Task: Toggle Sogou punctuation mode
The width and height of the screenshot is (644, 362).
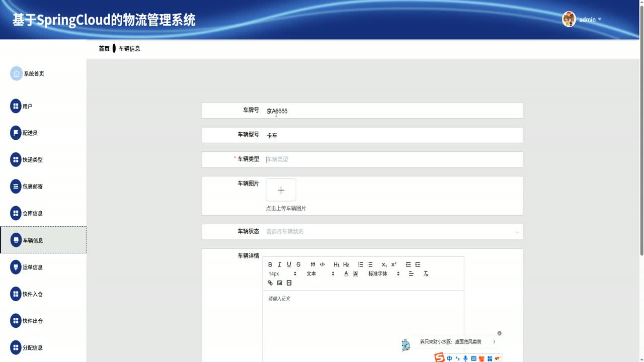Action: pos(457,358)
